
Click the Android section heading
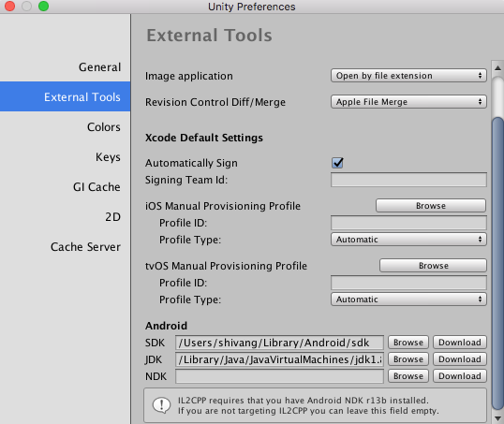tap(166, 326)
